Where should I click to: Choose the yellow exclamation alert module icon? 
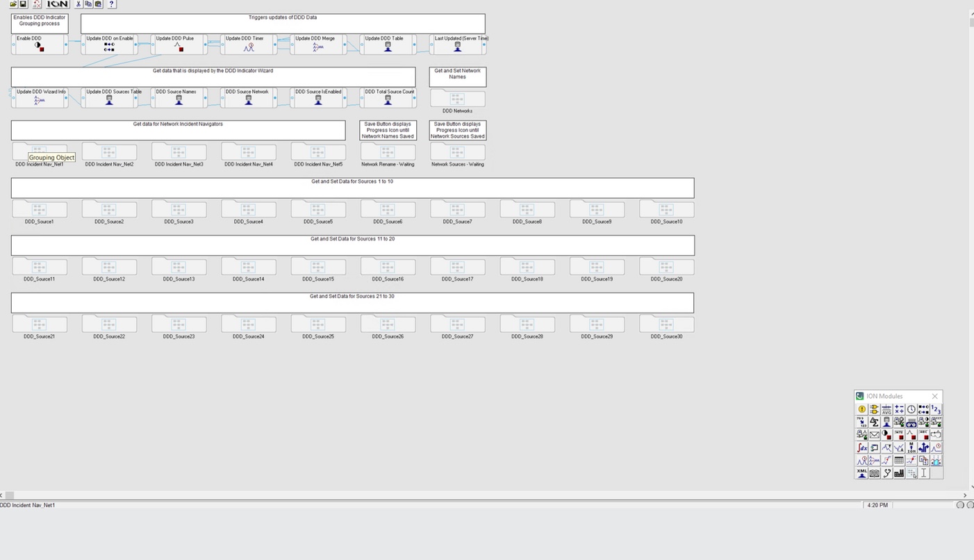coord(861,410)
